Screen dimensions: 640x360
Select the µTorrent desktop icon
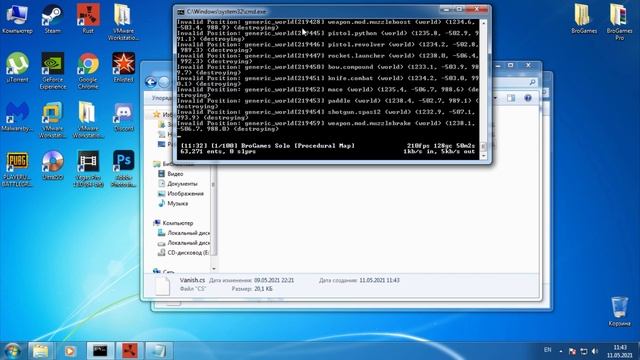[17, 67]
